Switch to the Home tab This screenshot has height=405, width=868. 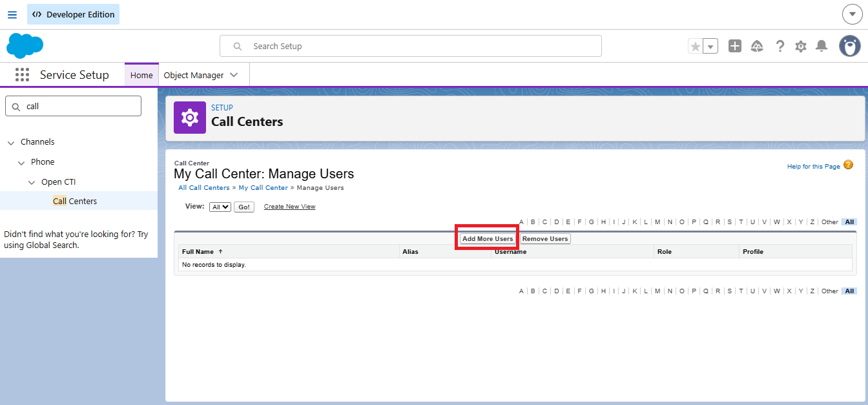coord(141,75)
